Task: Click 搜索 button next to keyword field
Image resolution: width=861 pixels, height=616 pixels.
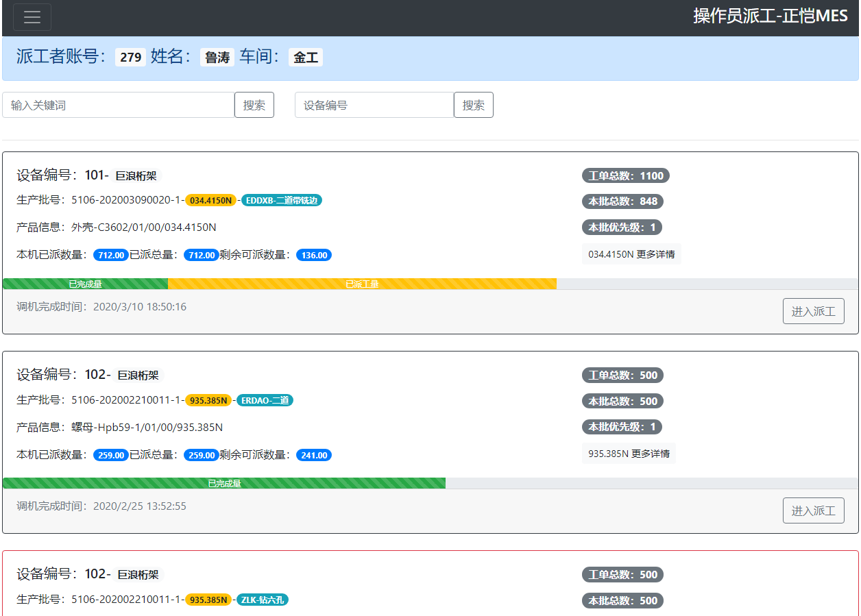Action: pyautogui.click(x=254, y=105)
